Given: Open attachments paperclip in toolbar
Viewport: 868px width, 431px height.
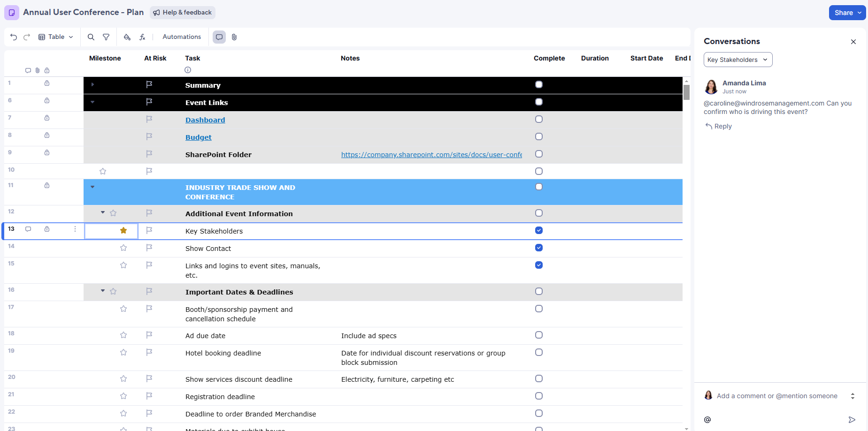Looking at the screenshot, I should click(x=234, y=37).
